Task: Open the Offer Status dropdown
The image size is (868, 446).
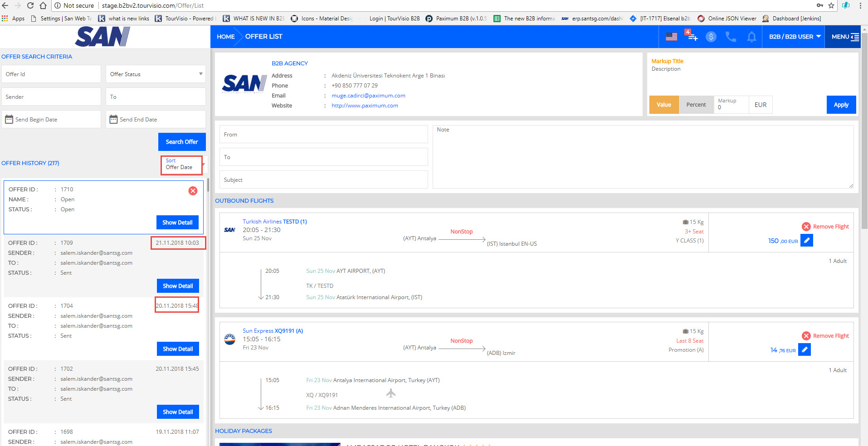Action: [156, 74]
